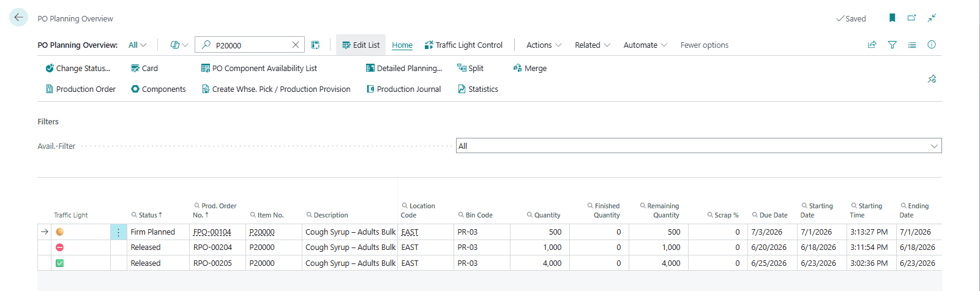Click the Quantity column header
Screen dimensions: 980x291
[x=544, y=215]
